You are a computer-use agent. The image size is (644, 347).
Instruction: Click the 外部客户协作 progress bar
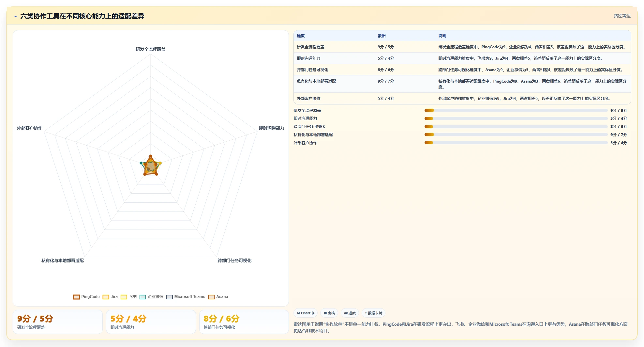(x=516, y=143)
